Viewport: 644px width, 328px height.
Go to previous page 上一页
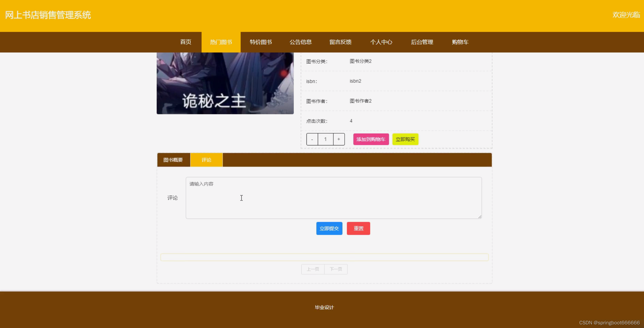coord(313,269)
